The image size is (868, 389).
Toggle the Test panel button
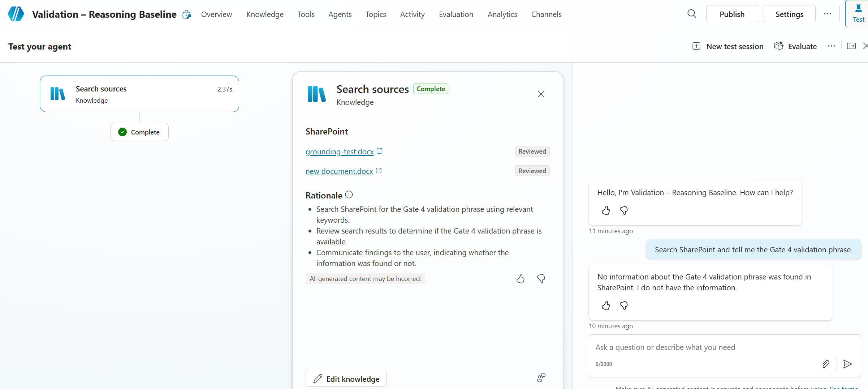tap(858, 14)
